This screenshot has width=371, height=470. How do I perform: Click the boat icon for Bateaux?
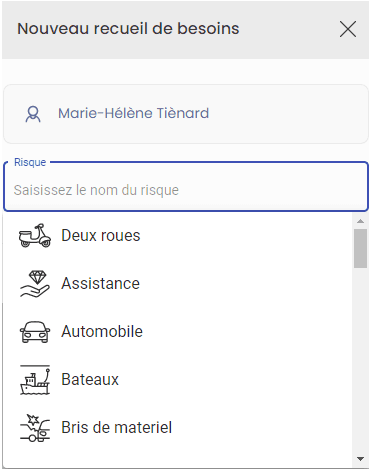[x=35, y=380]
